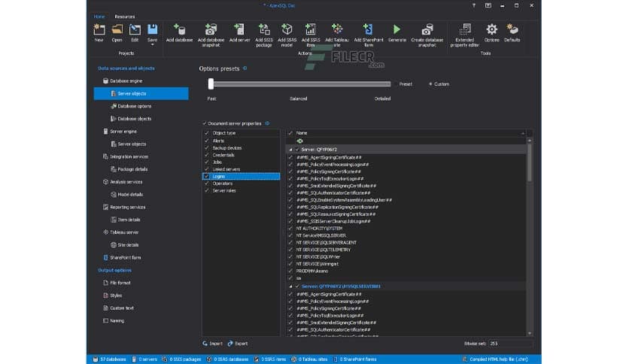Click the Add SSAS model icon
This screenshot has width=629, height=364.
pyautogui.click(x=287, y=29)
